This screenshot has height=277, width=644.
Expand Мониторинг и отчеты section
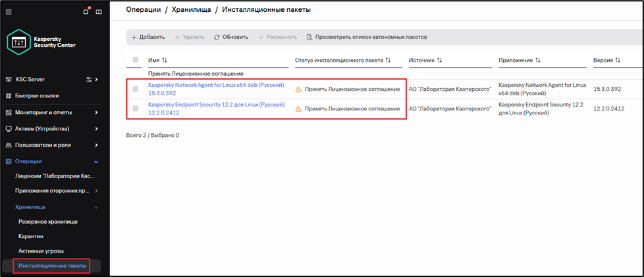(96, 113)
